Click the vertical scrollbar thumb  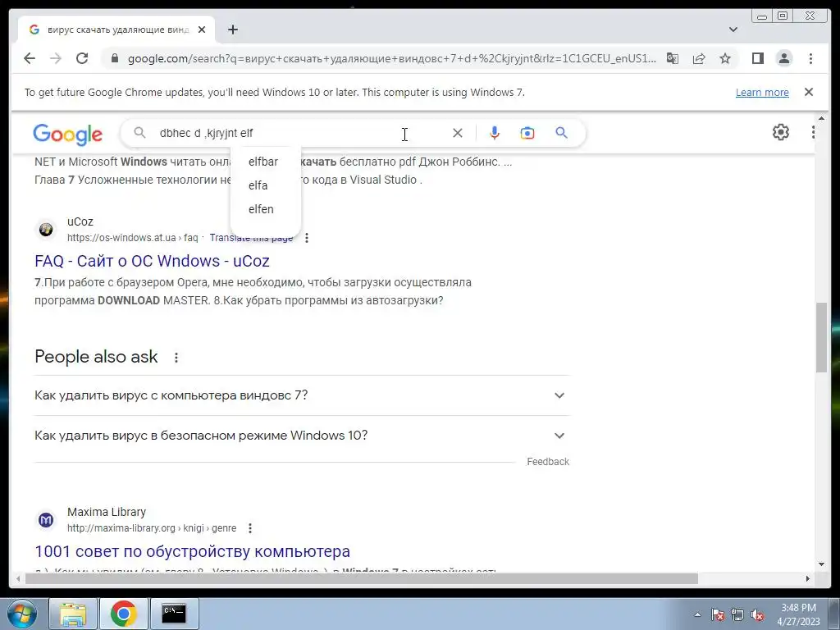(x=821, y=337)
